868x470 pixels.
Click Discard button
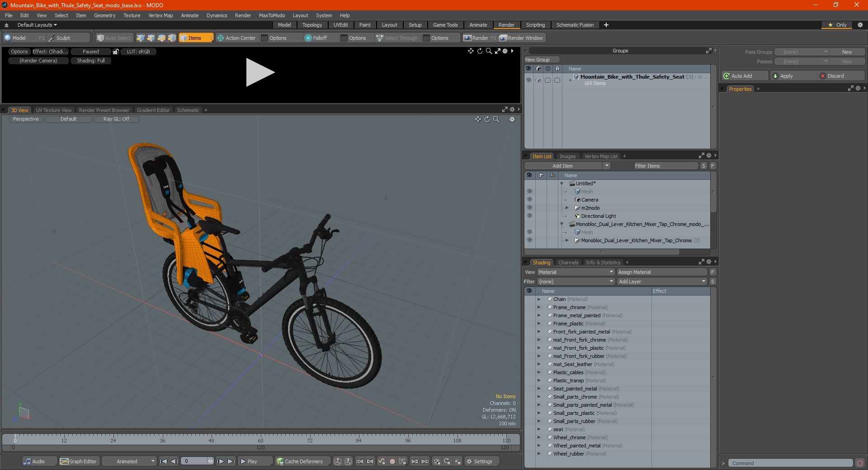click(841, 76)
